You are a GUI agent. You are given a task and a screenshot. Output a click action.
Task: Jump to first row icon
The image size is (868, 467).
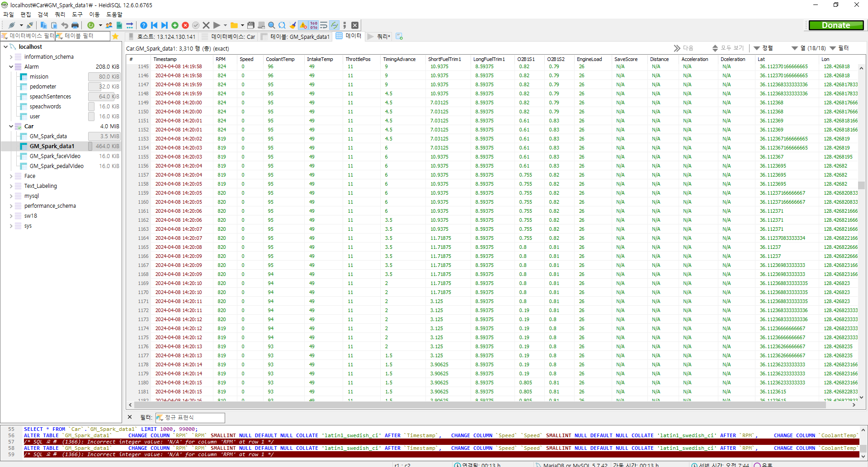(x=154, y=25)
